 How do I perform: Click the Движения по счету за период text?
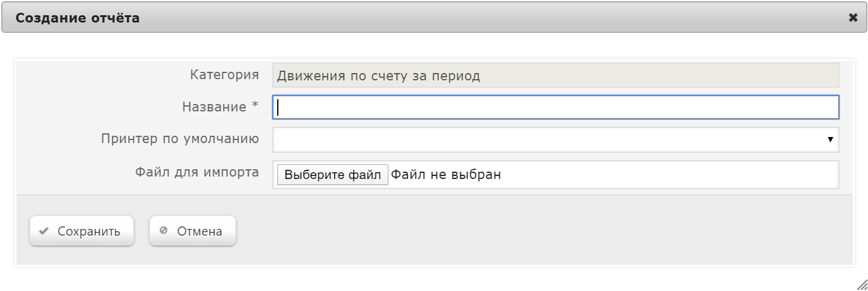click(x=378, y=76)
